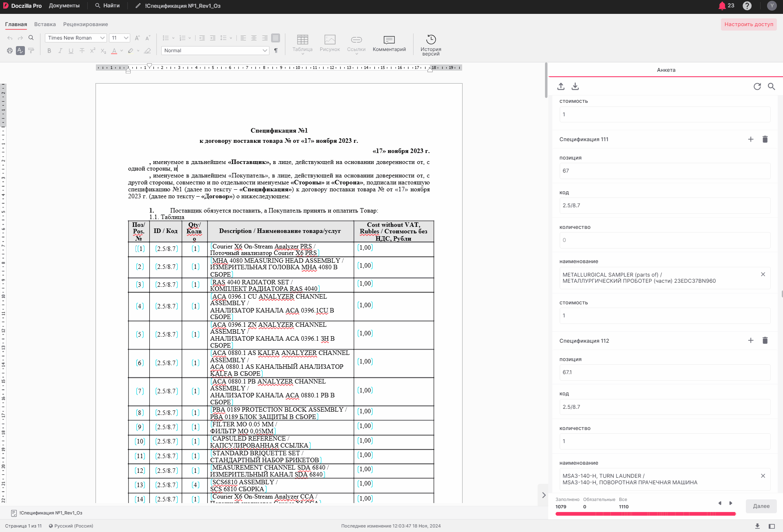Toggle italic formatting

60,51
